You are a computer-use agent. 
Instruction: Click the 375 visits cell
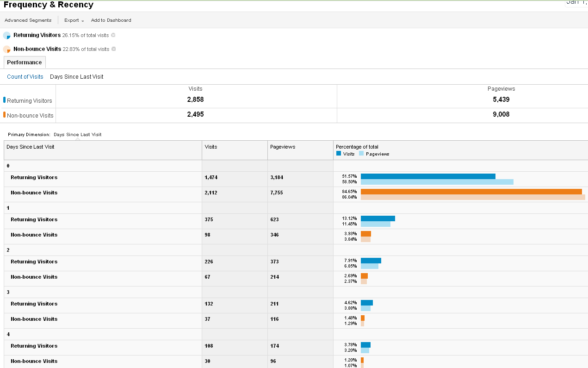point(209,219)
